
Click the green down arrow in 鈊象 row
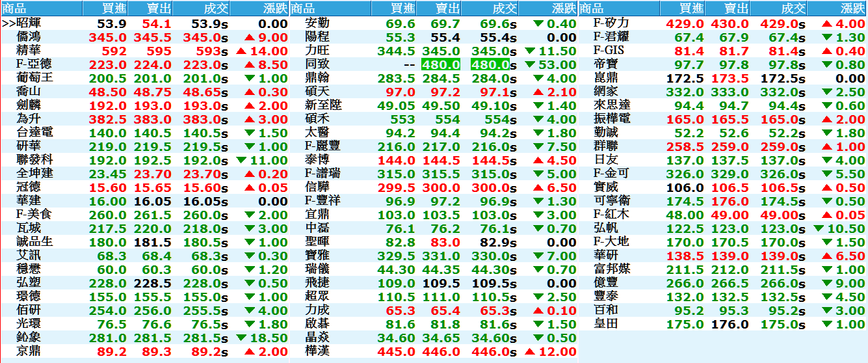point(241,338)
